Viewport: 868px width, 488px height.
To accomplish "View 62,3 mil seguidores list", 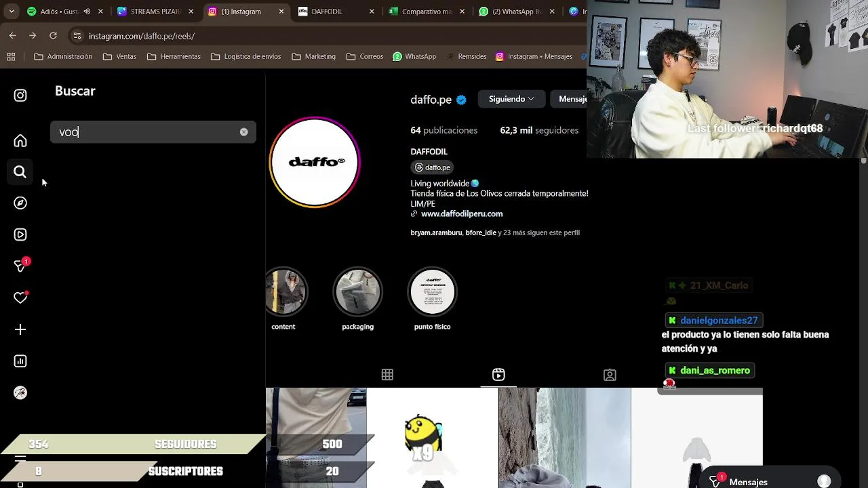I will point(539,130).
